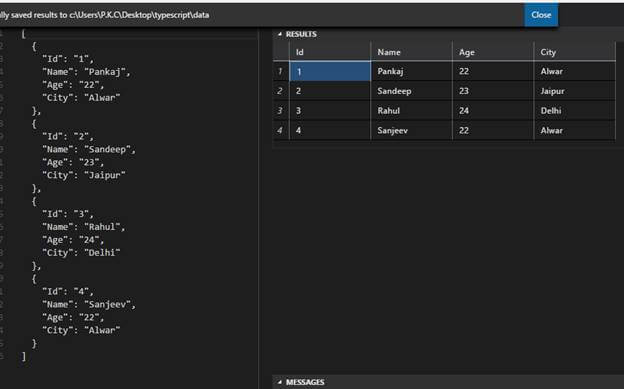Click the Id column header
624x389 pixels.
(x=330, y=52)
